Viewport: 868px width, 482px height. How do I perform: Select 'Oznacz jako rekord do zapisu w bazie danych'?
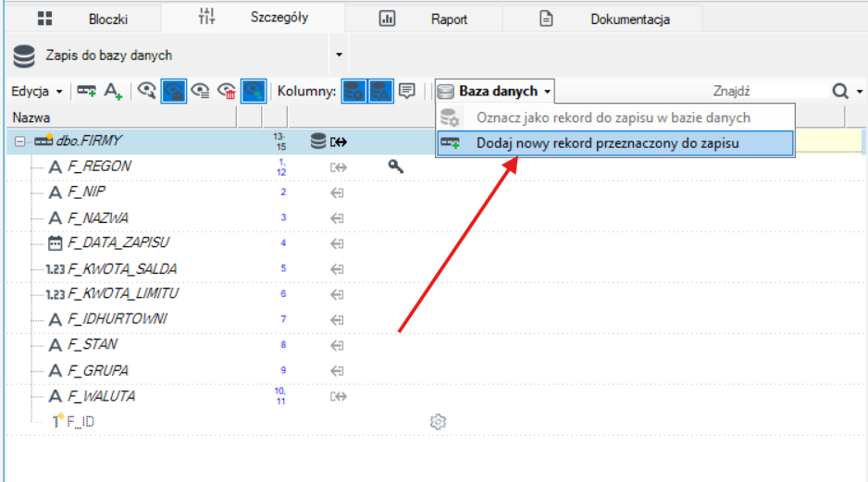[615, 117]
